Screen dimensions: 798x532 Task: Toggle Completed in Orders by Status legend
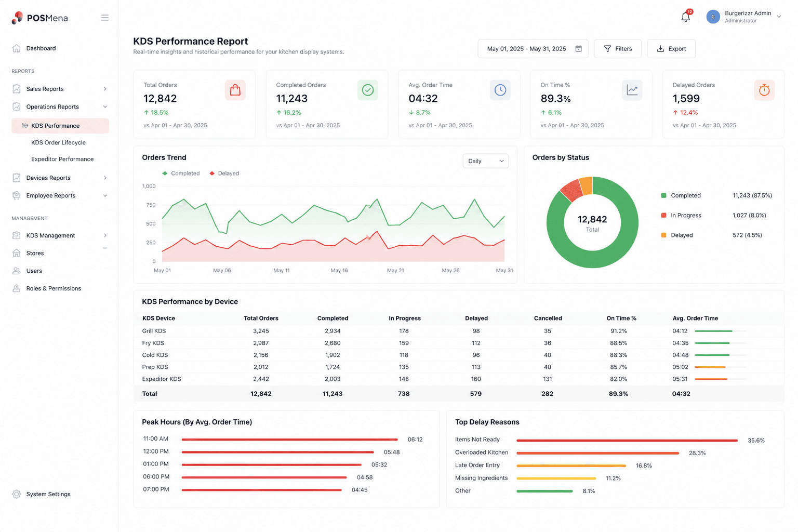click(681, 196)
